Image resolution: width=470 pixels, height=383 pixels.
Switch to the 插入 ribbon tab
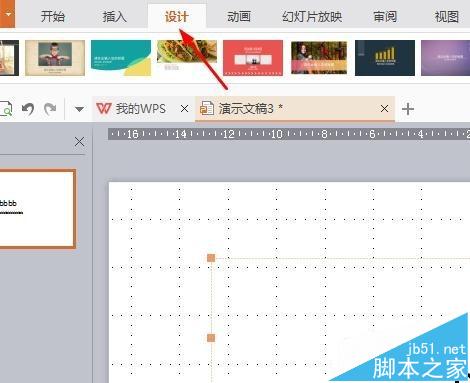114,16
